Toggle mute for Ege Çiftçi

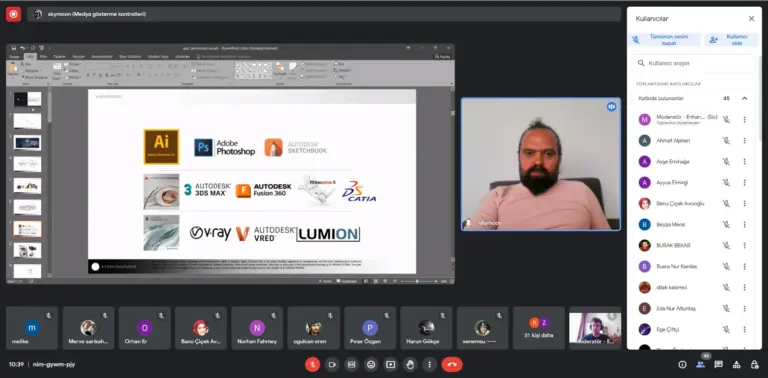coord(726,329)
